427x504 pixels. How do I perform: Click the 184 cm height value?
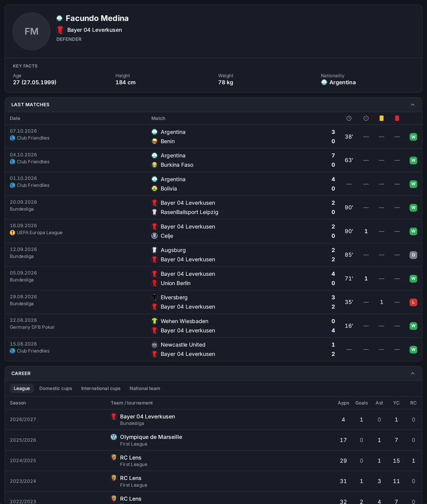tap(125, 82)
